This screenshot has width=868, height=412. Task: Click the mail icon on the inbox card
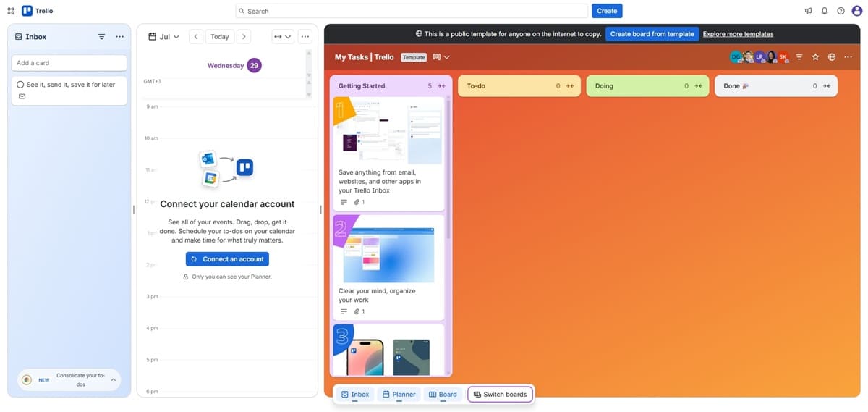click(x=22, y=96)
